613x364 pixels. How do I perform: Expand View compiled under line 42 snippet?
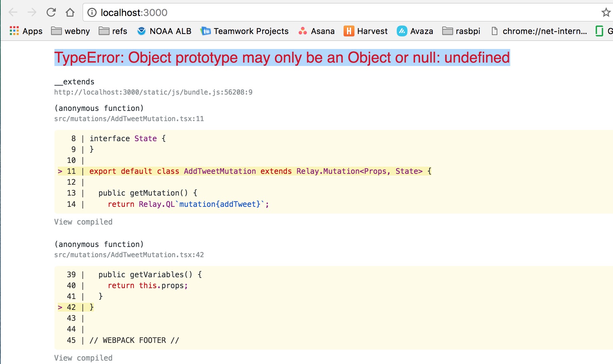pos(83,358)
